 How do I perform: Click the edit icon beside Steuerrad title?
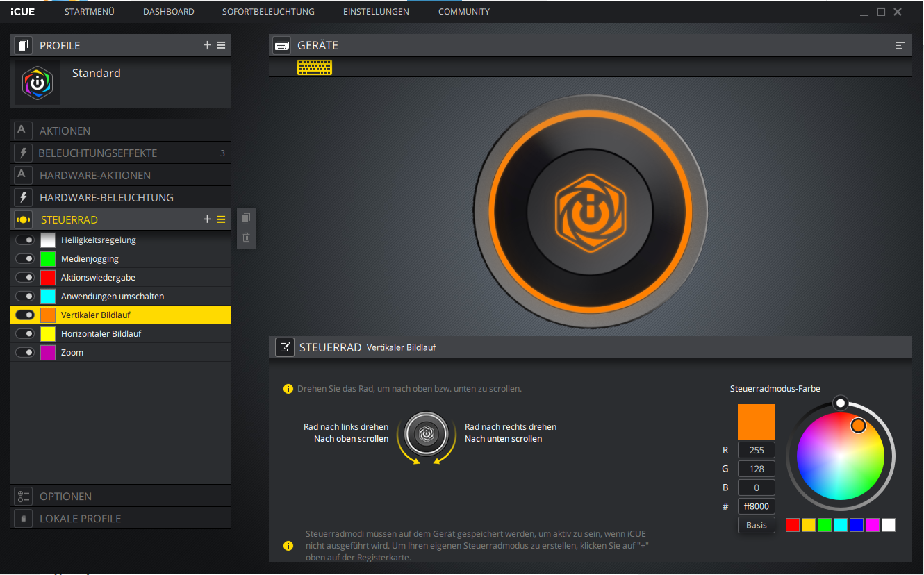(x=284, y=347)
